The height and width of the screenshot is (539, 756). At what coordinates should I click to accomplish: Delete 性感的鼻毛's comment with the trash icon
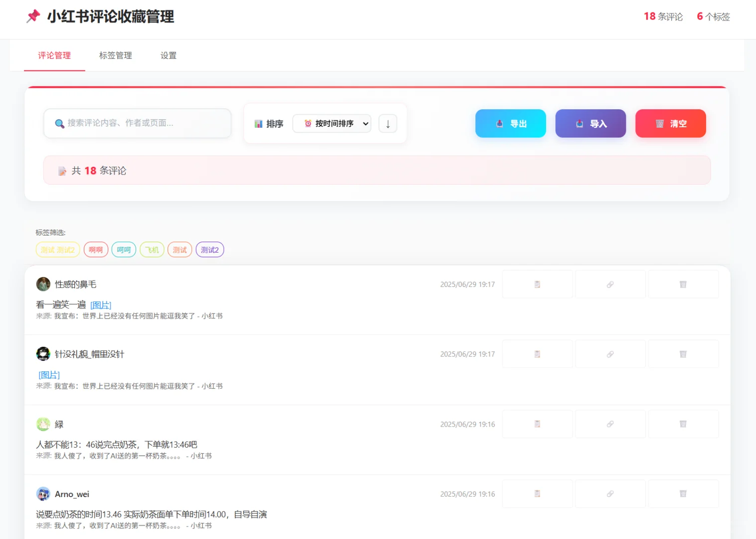click(683, 283)
